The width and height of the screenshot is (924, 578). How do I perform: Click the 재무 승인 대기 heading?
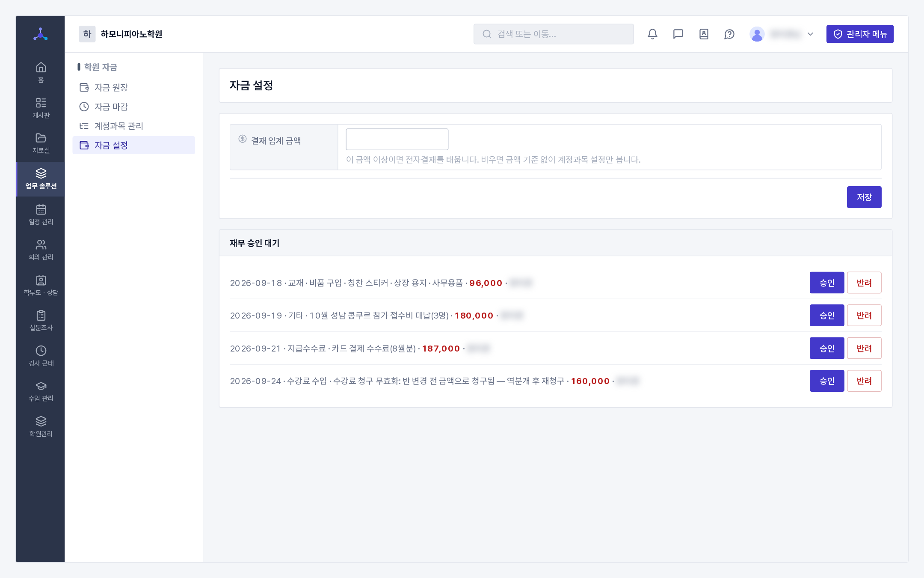[255, 243]
